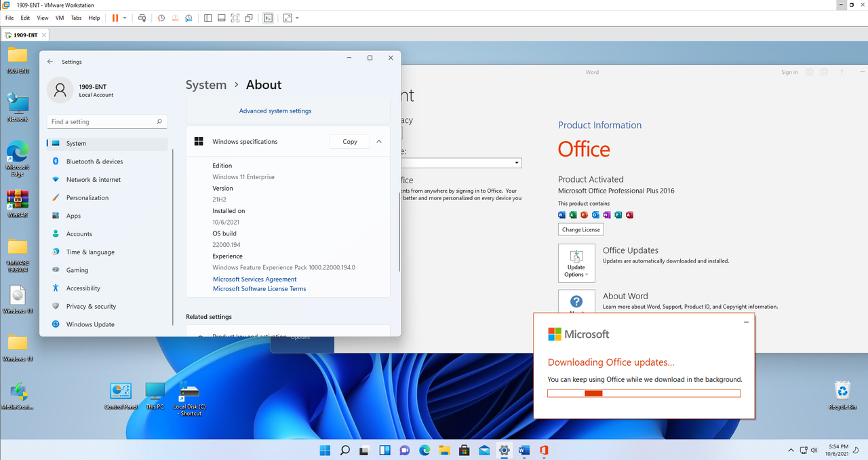Viewport: 868px width, 460px height.
Task: Open the Windows Start button
Action: pos(325,450)
